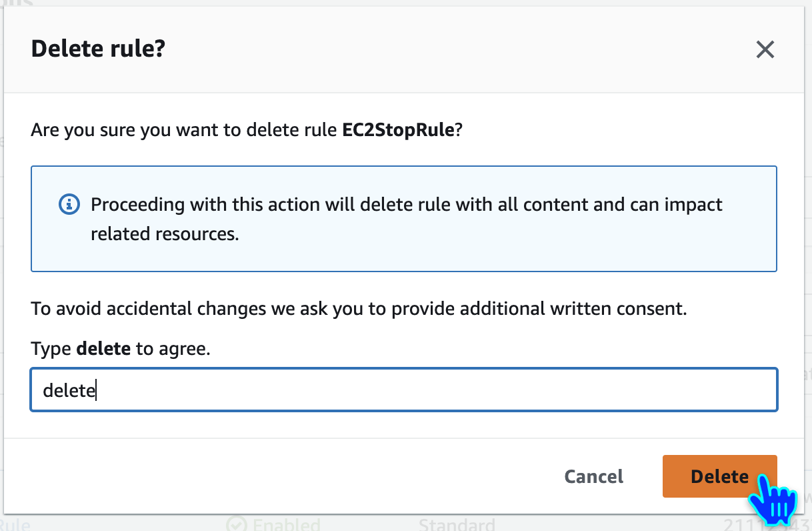The height and width of the screenshot is (531, 812).
Task: Click the dimmed page overlay above the dialog
Action: click(x=405, y=3)
